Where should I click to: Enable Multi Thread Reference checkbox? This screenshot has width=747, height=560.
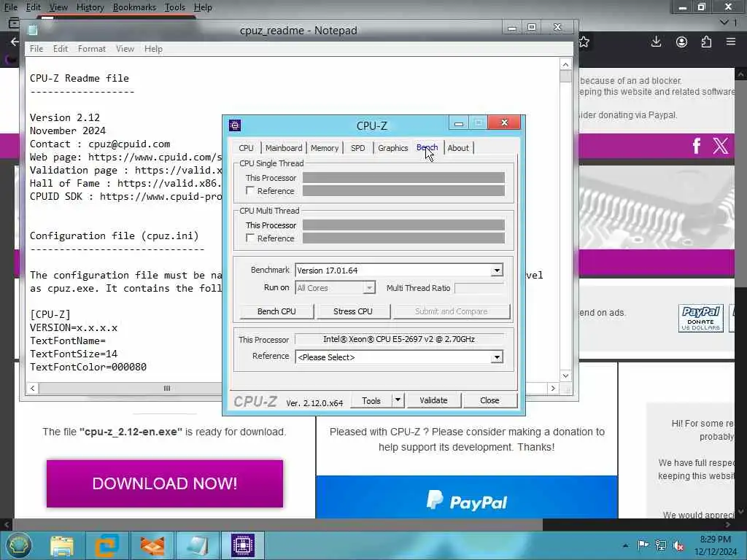250,238
